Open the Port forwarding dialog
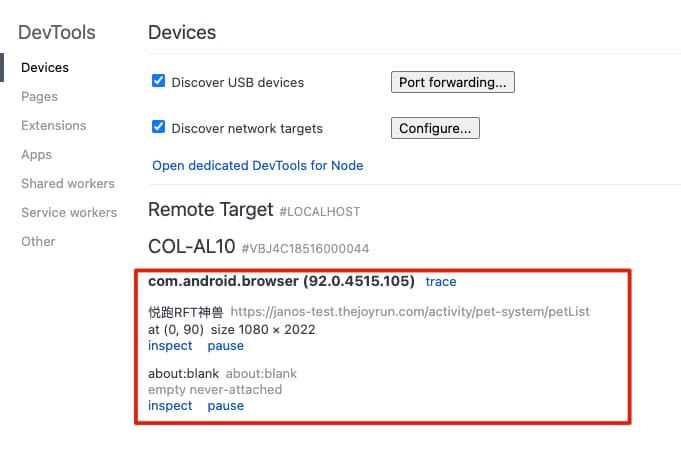This screenshot has height=470, width=681. point(452,82)
